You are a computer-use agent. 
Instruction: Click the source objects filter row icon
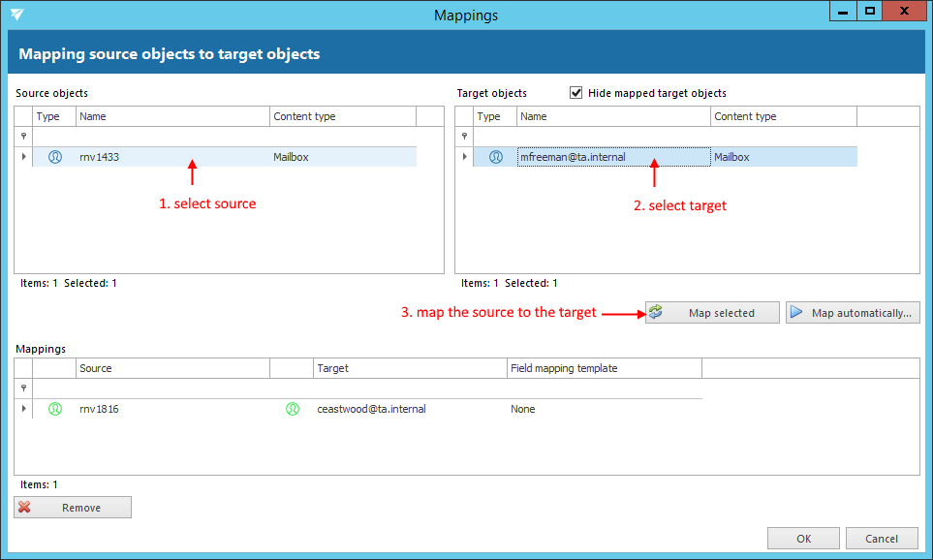(x=23, y=137)
